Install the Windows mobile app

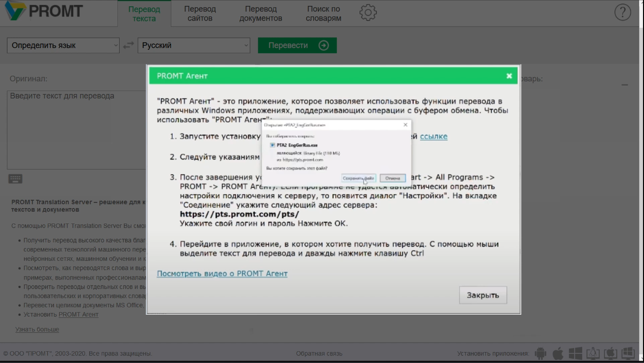575,353
